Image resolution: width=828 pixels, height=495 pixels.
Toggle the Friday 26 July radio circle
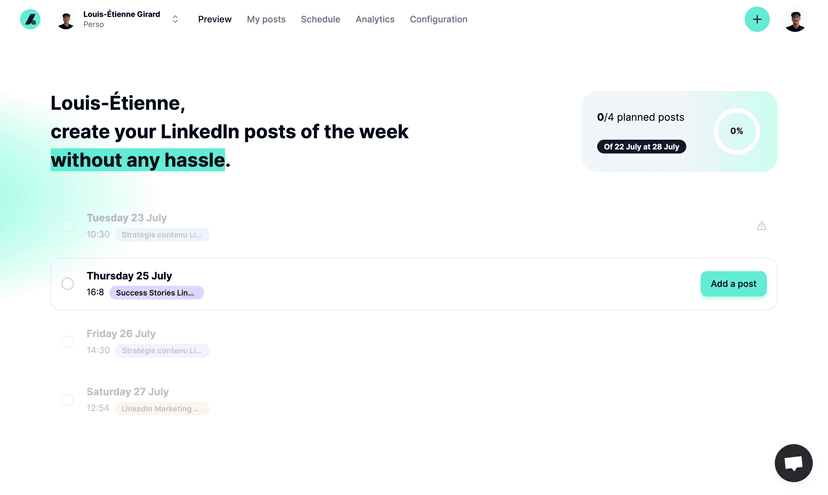[x=67, y=342]
